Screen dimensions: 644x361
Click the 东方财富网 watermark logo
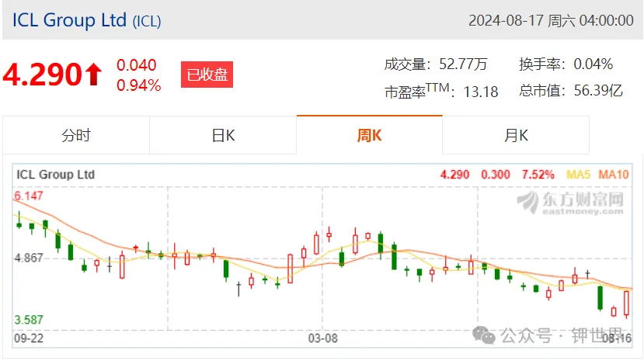click(x=570, y=203)
